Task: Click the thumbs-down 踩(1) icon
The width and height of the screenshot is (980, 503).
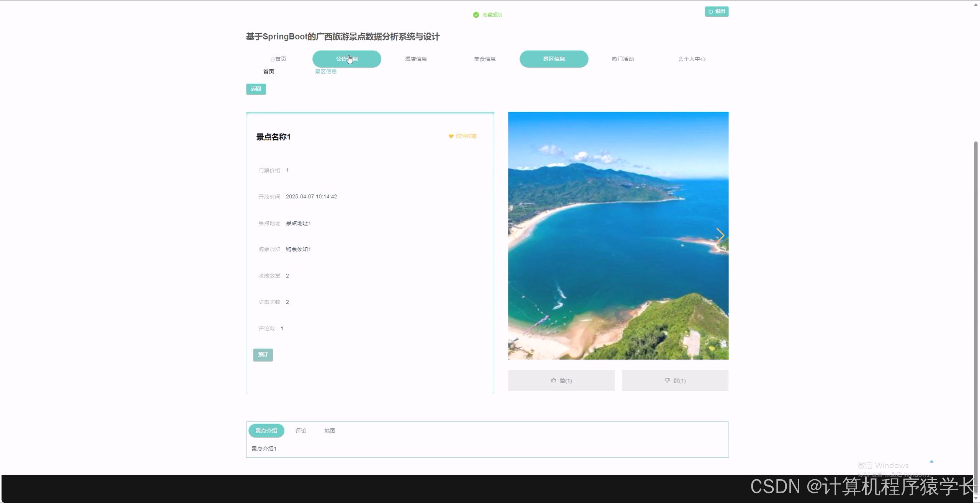Action: 667,380
